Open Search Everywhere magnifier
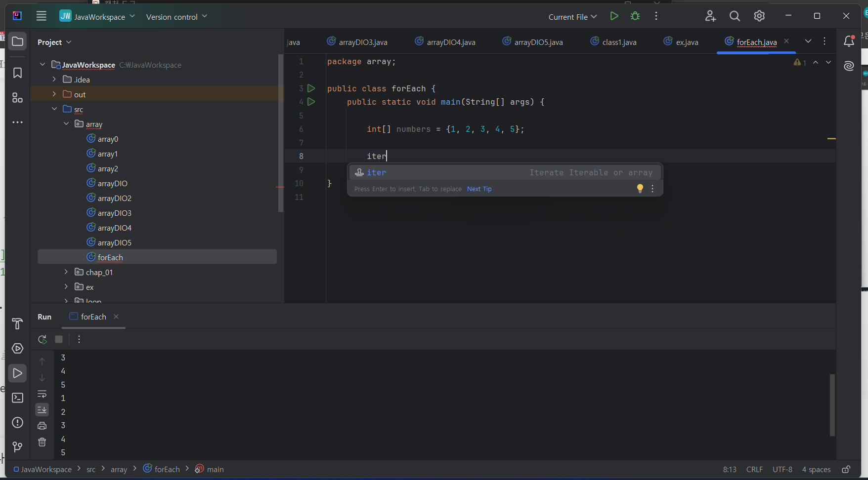This screenshot has height=480, width=868. [735, 16]
